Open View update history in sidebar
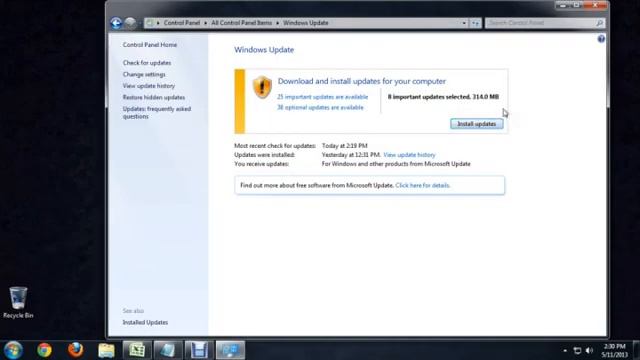The width and height of the screenshot is (640, 360). coord(149,86)
